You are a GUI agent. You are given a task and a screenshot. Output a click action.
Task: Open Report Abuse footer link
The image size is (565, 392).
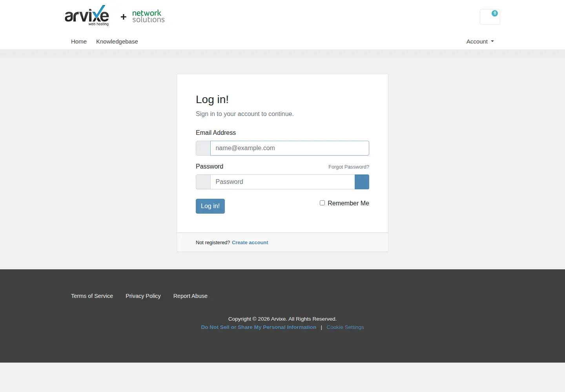(x=190, y=296)
